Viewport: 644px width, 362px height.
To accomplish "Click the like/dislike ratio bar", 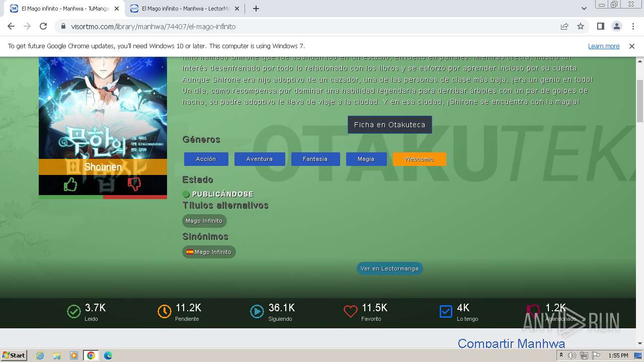I will [103, 197].
